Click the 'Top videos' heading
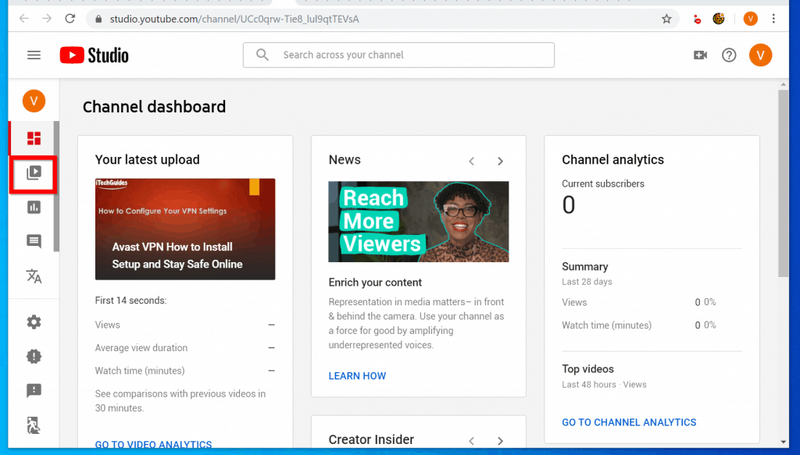Image resolution: width=800 pixels, height=455 pixels. point(588,369)
